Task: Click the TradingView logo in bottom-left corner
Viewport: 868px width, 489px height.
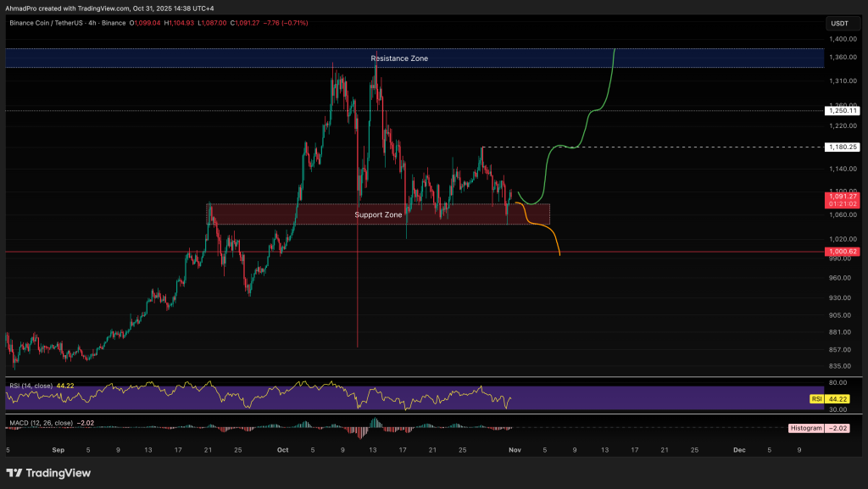Action: coord(48,472)
